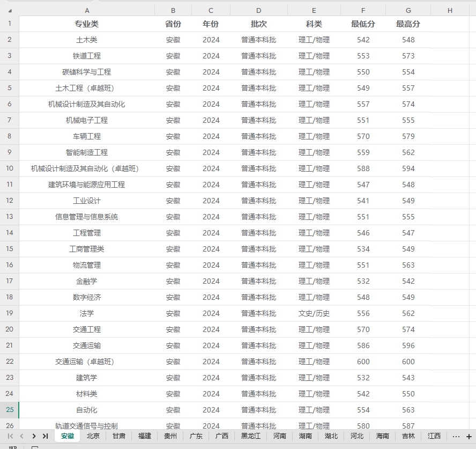Viewport: 476px width, 449px height.
Task: Switch to the 黑龙江 sheet tab
Action: 251,436
